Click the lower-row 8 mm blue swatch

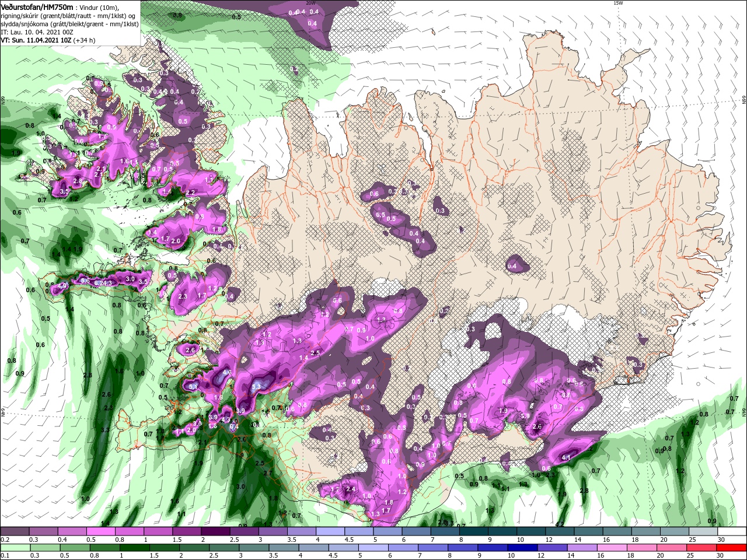[463, 548]
